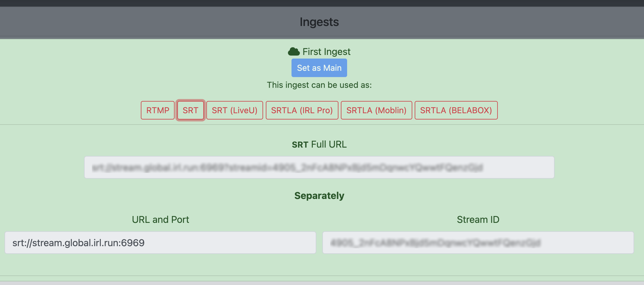Click the Separately section heading
644x285 pixels.
tap(319, 196)
